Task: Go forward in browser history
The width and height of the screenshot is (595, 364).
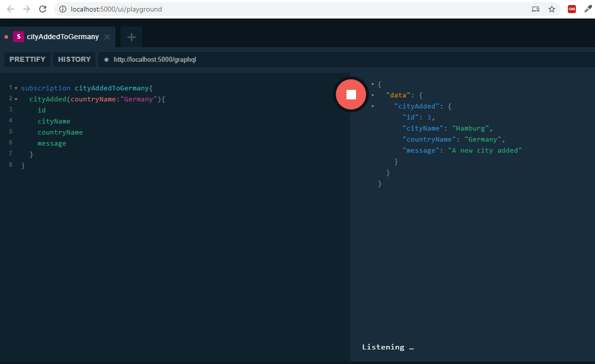Action: click(27, 9)
